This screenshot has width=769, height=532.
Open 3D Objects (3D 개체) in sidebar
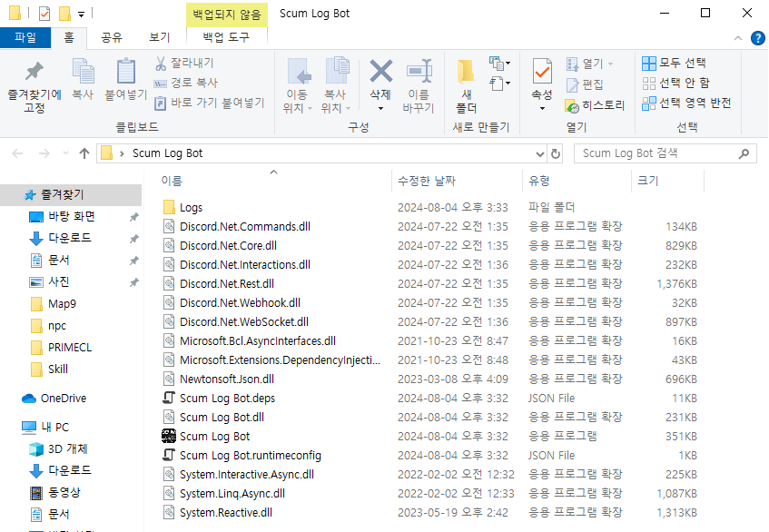coord(68,448)
